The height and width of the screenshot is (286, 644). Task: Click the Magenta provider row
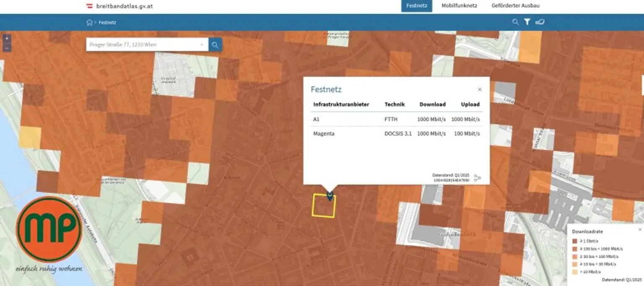click(396, 134)
